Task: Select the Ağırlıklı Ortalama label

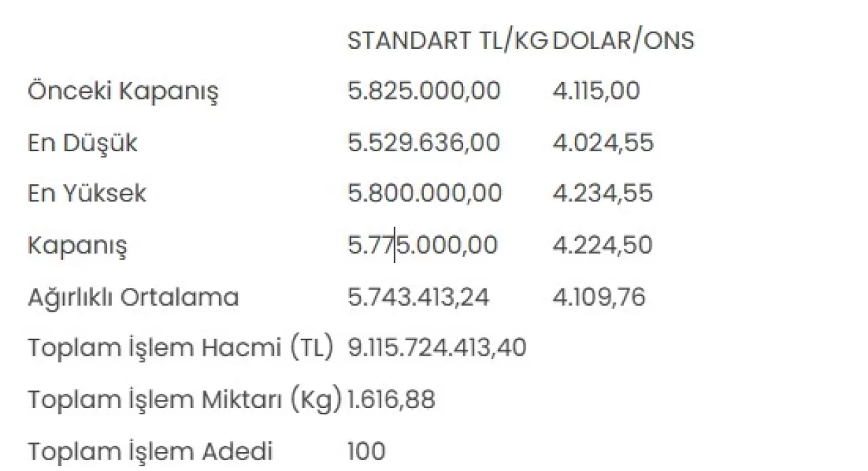Action: tap(133, 297)
